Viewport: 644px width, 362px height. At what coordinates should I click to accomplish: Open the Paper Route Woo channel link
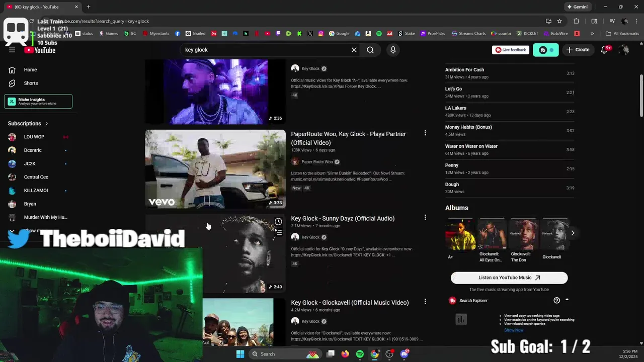pyautogui.click(x=317, y=162)
